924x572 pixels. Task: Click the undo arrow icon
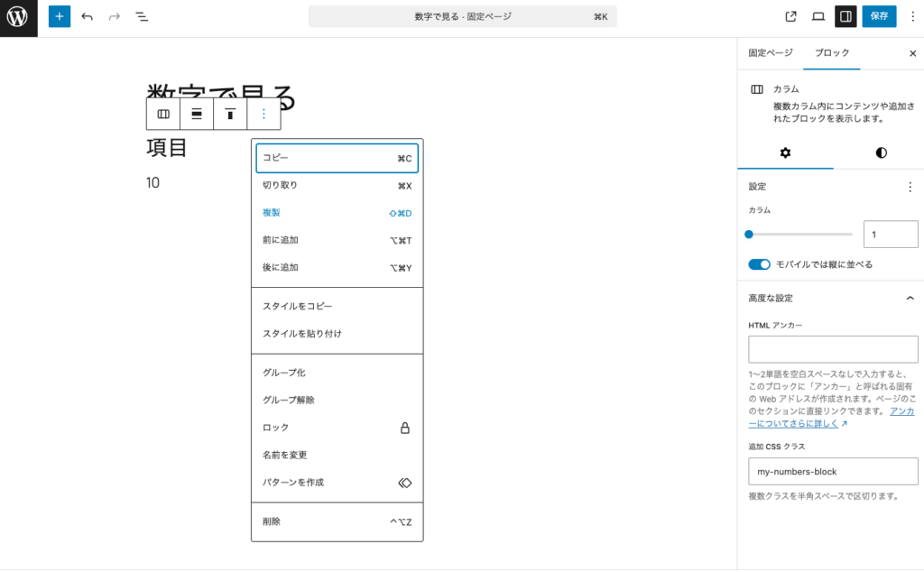pos(86,16)
